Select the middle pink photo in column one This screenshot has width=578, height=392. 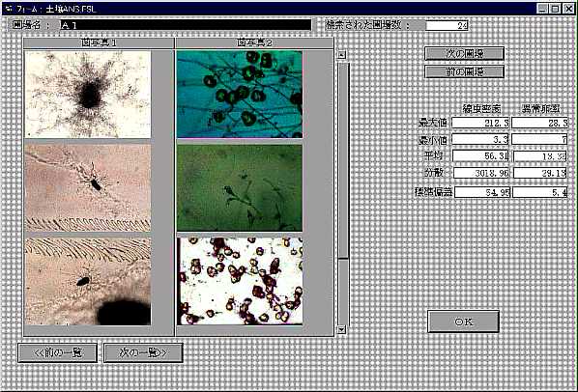(x=88, y=188)
